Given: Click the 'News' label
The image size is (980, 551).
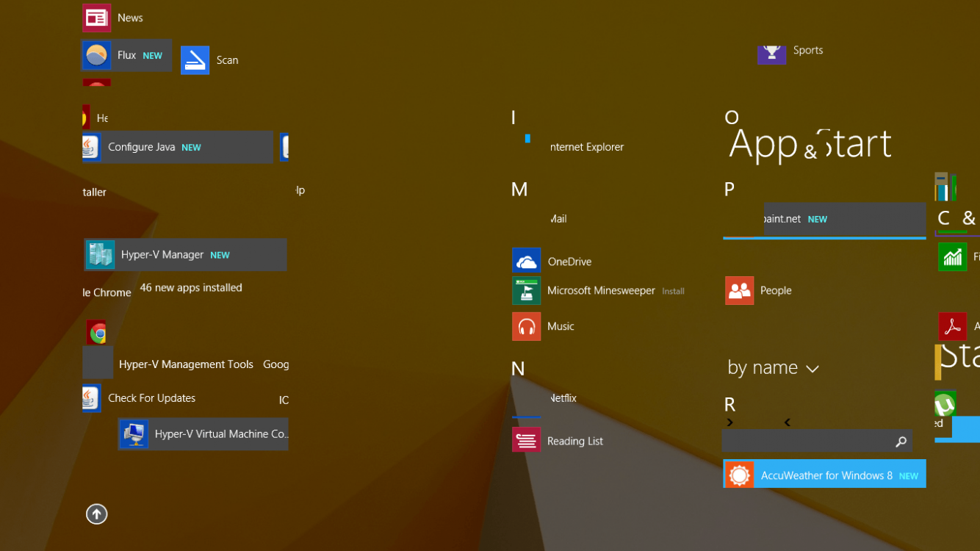Looking at the screenshot, I should coord(130,18).
